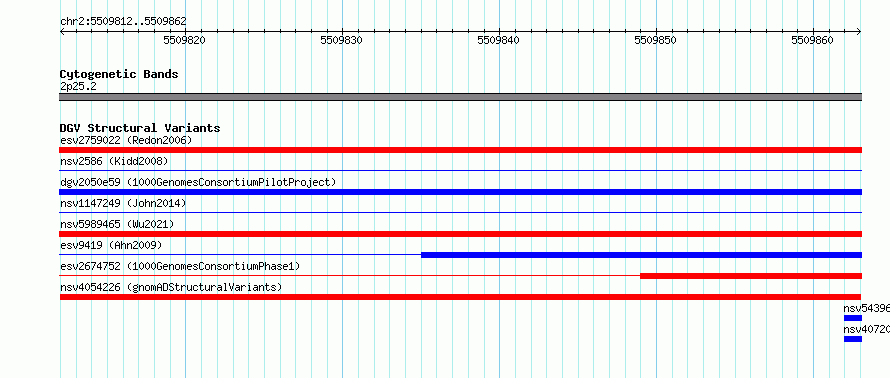Click the thick blue esv9419 (Ahn2009) segment
The width and height of the screenshot is (890, 378).
click(641, 255)
